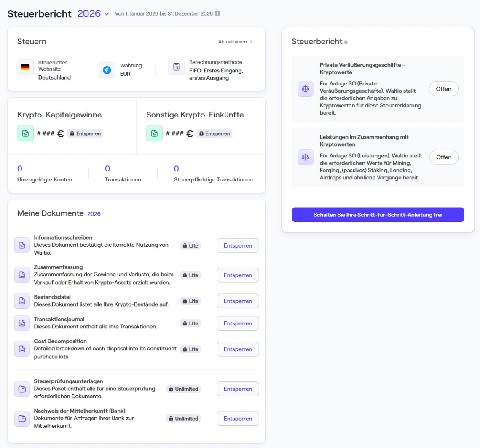Click the Transaktionsjournal document icon
The height and width of the screenshot is (448, 480).
[22, 323]
